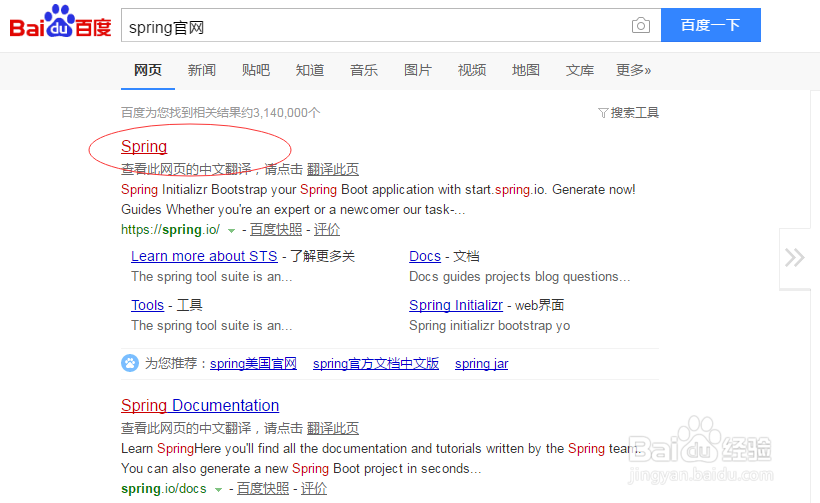Click the result count text 百度为您找到相关结果约3,140,000个

tap(221, 113)
